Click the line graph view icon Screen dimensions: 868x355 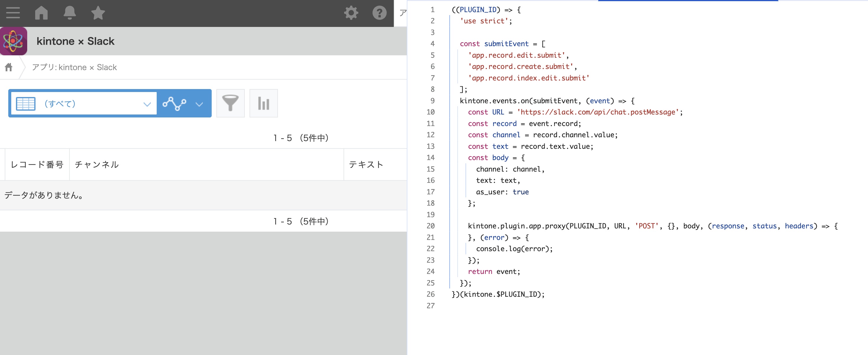coord(174,104)
